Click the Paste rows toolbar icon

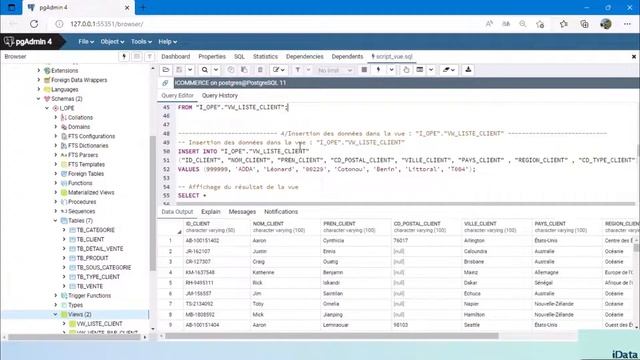point(244,70)
